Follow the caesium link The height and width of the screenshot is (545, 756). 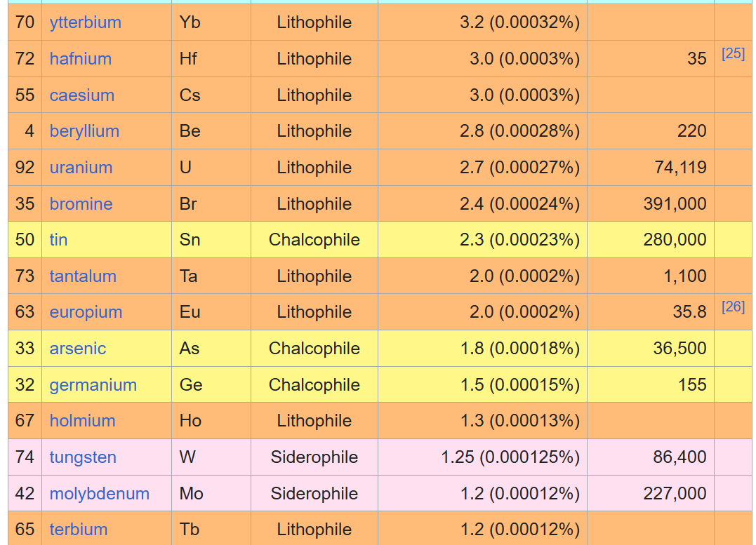[x=82, y=95]
